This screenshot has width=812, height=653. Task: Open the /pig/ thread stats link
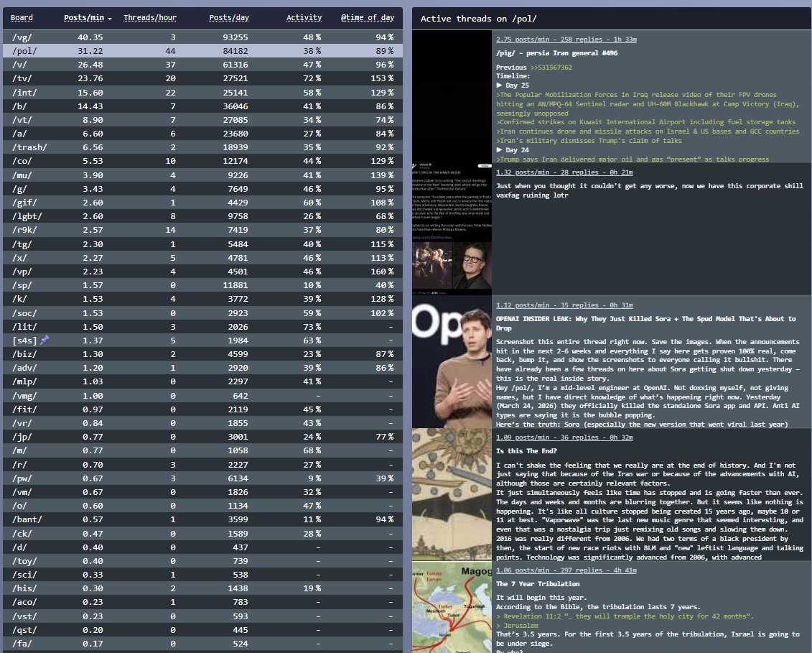[566, 40]
